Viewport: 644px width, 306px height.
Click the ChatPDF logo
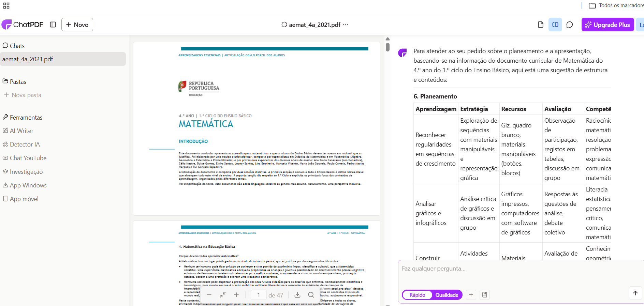[23, 25]
